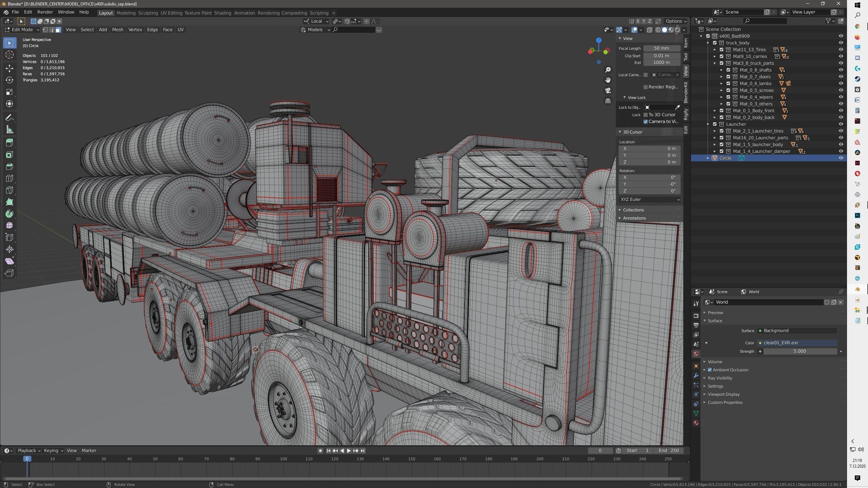Viewport: 868px width, 488px height.
Task: Expand Collections panel in sidebar
Action: click(x=633, y=210)
